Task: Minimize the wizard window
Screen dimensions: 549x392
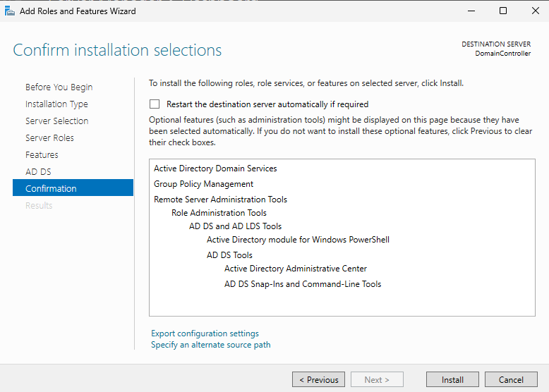Action: click(471, 11)
